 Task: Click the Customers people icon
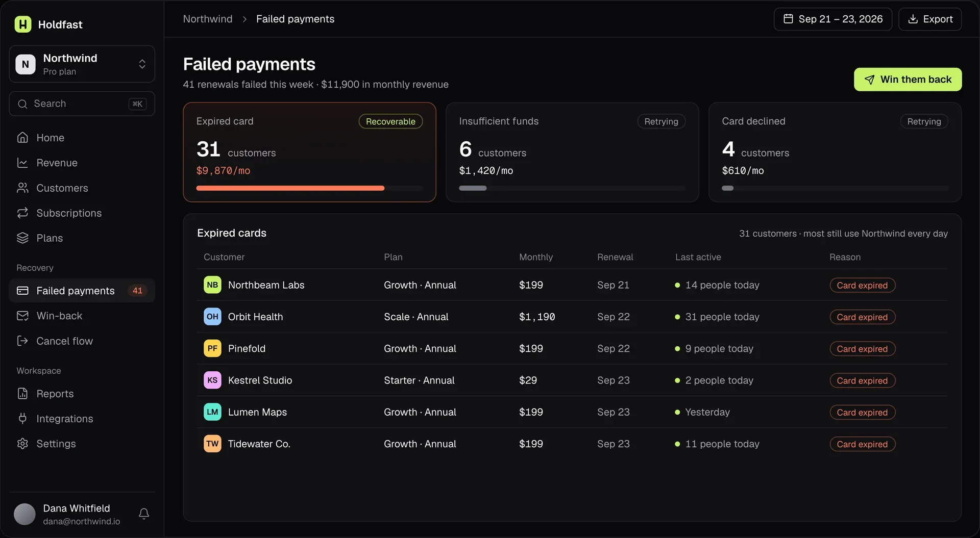[x=22, y=188]
